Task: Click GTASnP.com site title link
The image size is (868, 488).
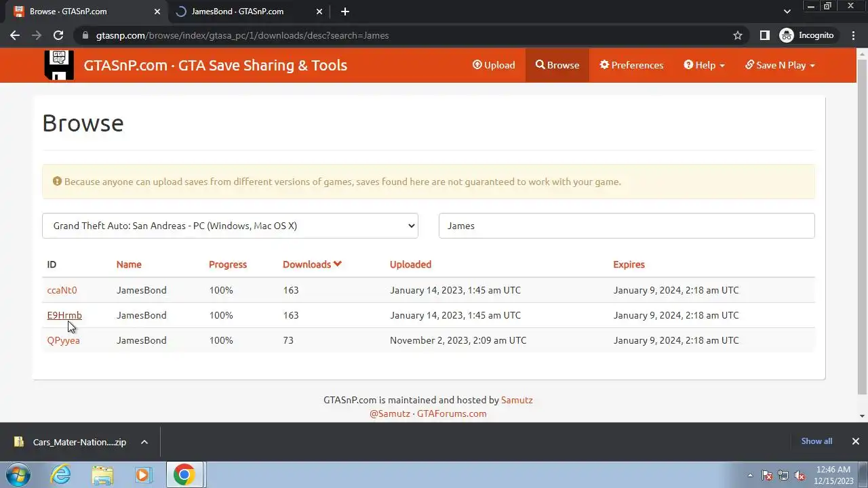Action: (215, 65)
